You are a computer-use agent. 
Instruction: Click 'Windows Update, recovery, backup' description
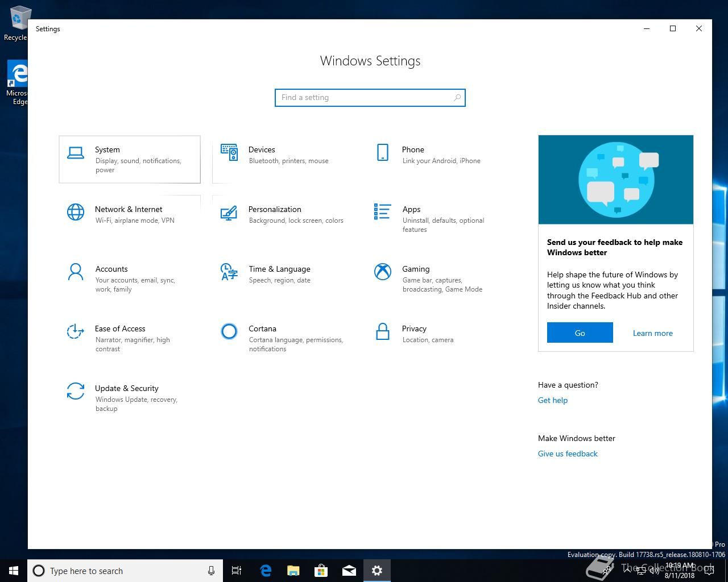click(136, 404)
